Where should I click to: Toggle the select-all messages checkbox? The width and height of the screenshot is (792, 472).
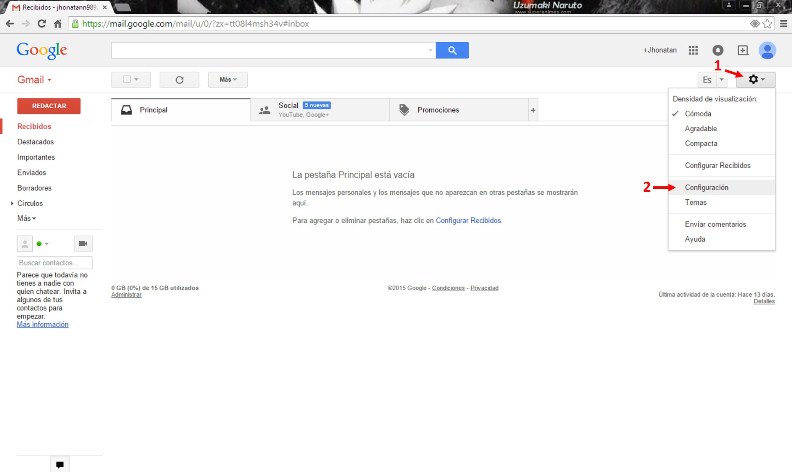click(x=127, y=79)
